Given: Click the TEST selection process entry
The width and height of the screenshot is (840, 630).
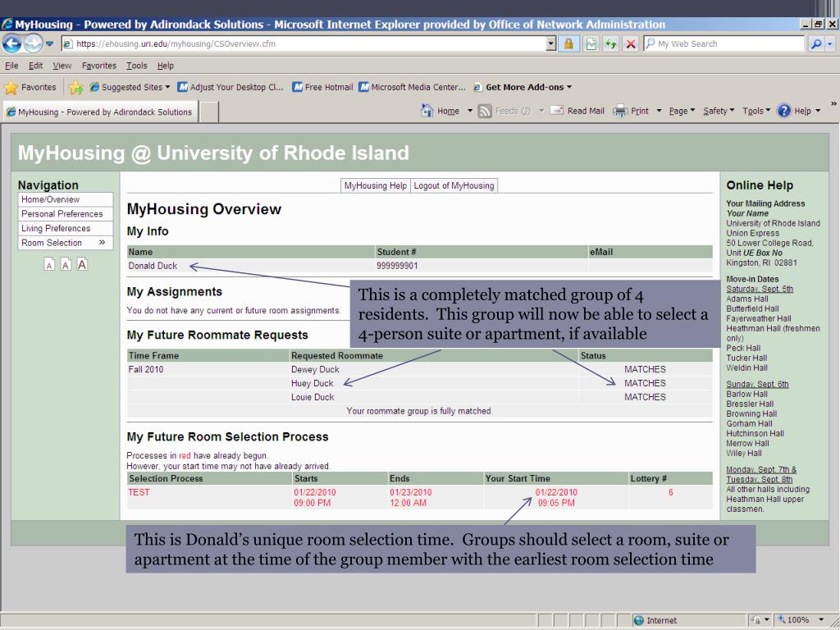Looking at the screenshot, I should (x=139, y=492).
